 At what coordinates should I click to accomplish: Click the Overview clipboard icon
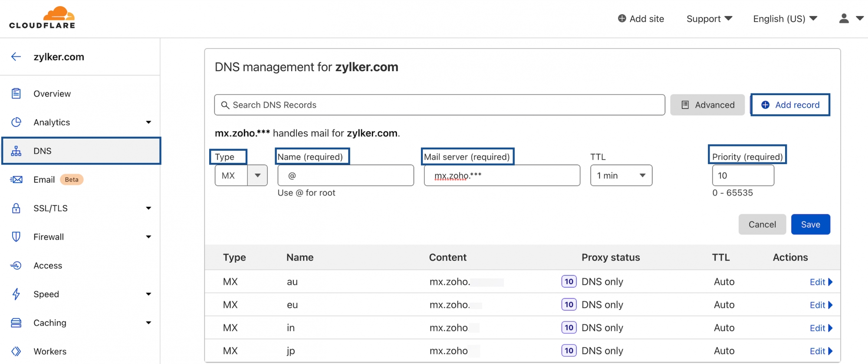[x=16, y=93]
